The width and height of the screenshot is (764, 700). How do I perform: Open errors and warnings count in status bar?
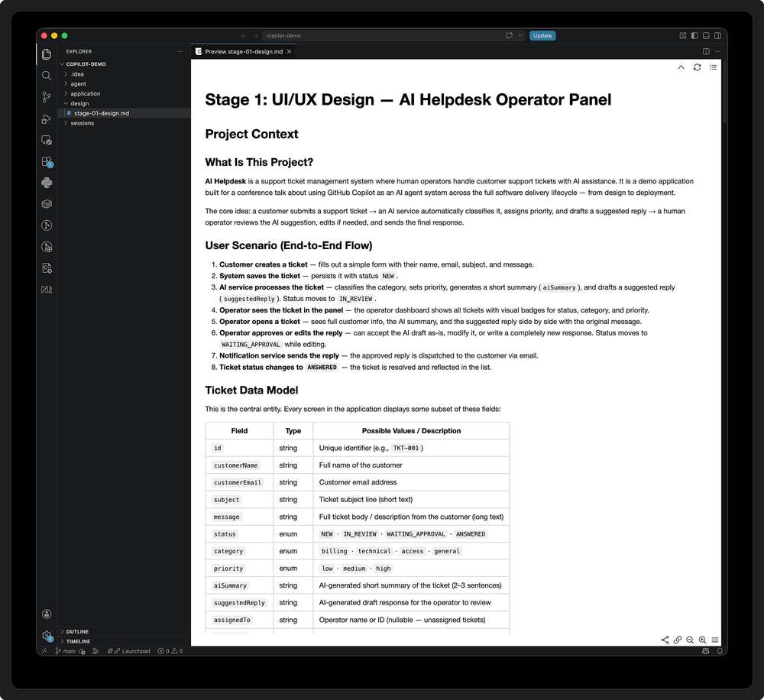coord(170,651)
